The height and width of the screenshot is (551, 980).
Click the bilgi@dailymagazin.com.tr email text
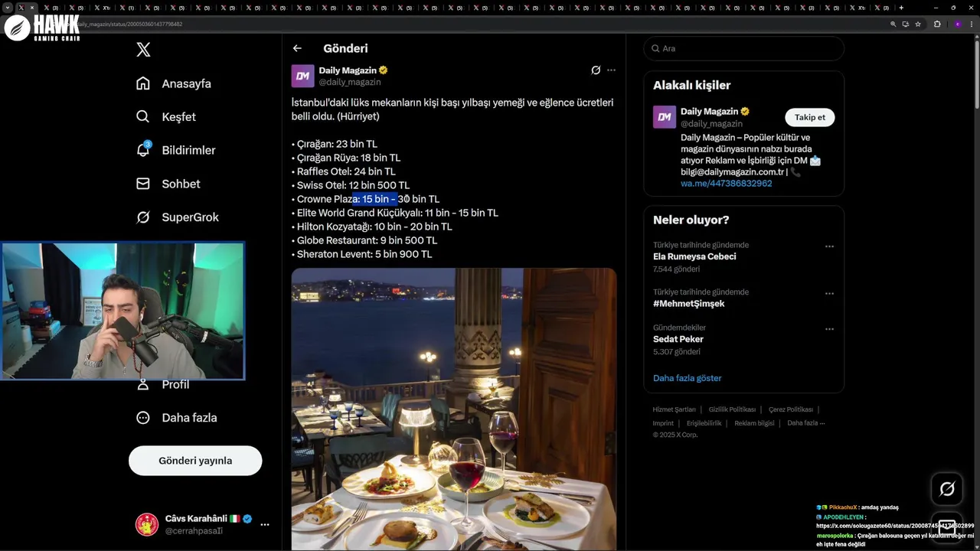point(733,172)
